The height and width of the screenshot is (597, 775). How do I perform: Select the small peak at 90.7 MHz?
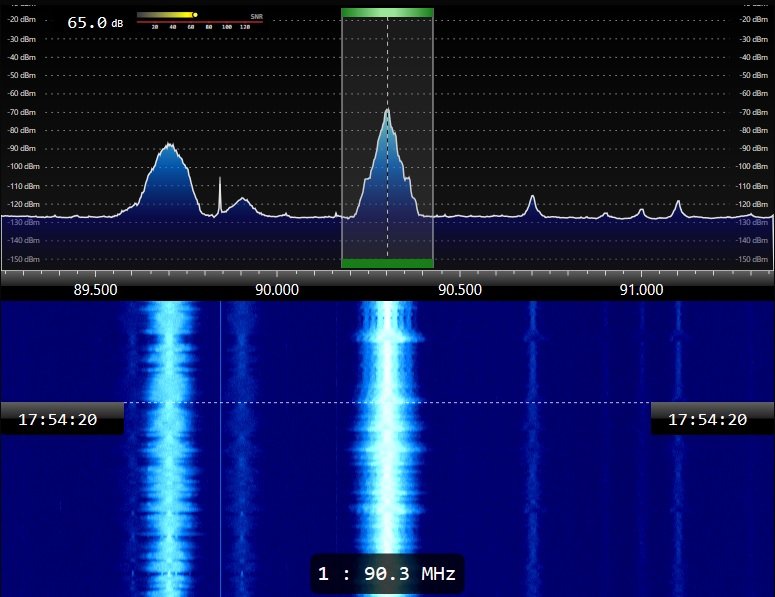click(532, 198)
